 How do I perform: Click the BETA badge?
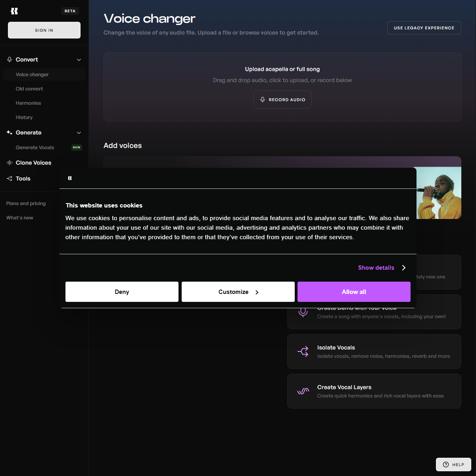pyautogui.click(x=70, y=11)
